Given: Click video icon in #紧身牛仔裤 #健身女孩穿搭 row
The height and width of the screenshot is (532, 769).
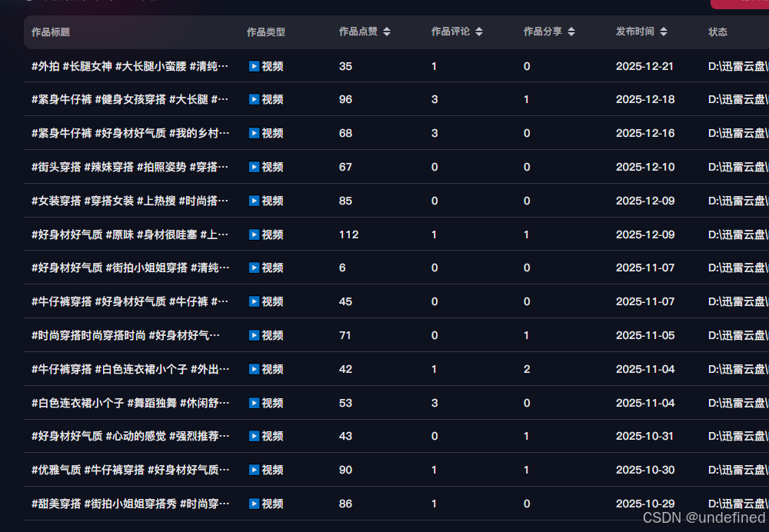Looking at the screenshot, I should 254,99.
